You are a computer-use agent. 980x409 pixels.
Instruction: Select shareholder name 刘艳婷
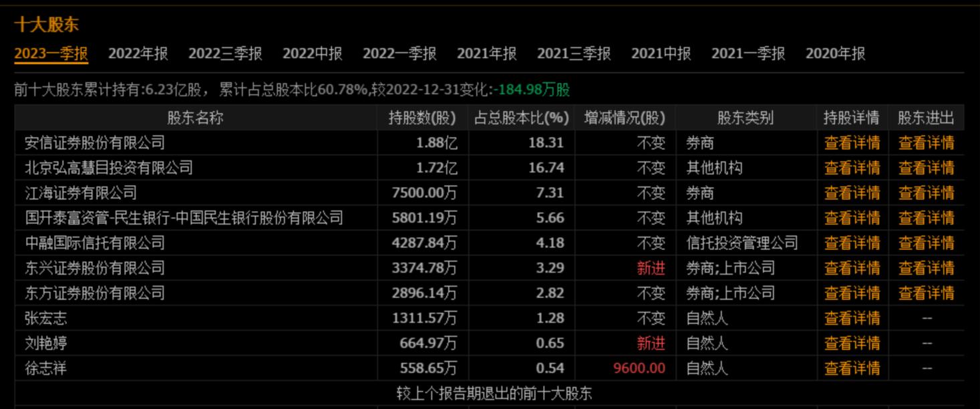pos(46,344)
